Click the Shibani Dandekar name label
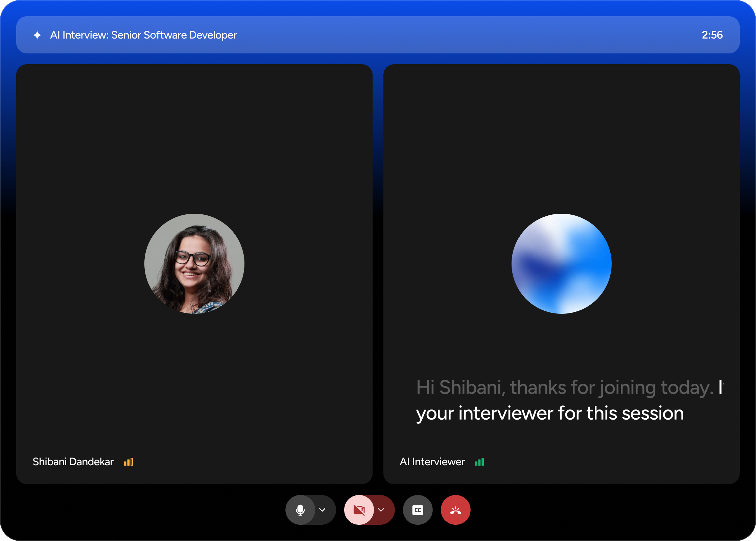This screenshot has width=756, height=541. [x=73, y=462]
